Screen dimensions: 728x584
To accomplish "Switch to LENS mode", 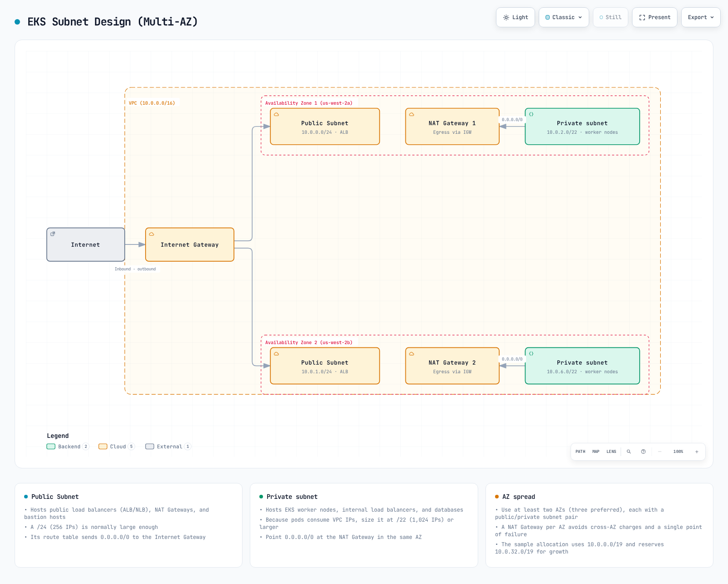I will click(x=611, y=452).
